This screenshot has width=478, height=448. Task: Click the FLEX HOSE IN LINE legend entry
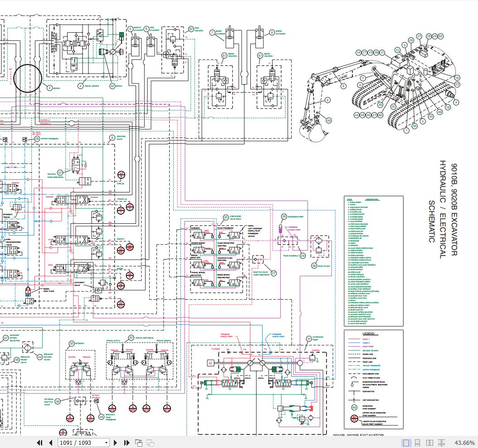(371, 378)
